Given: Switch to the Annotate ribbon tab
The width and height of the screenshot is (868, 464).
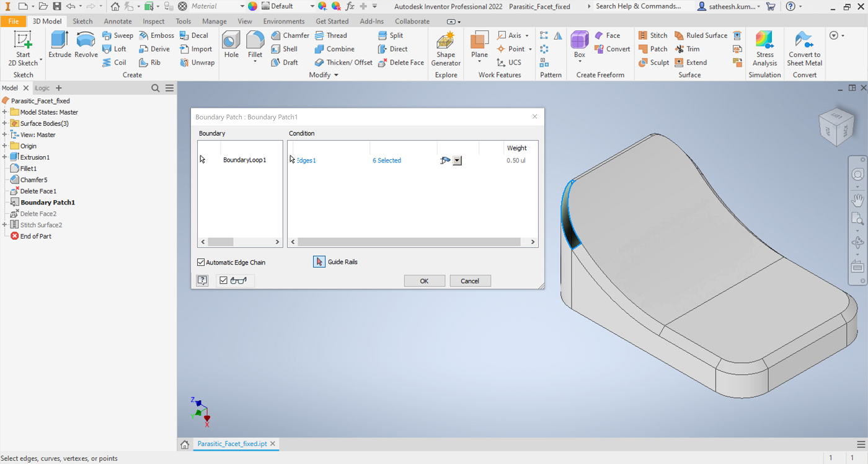Looking at the screenshot, I should pos(118,20).
